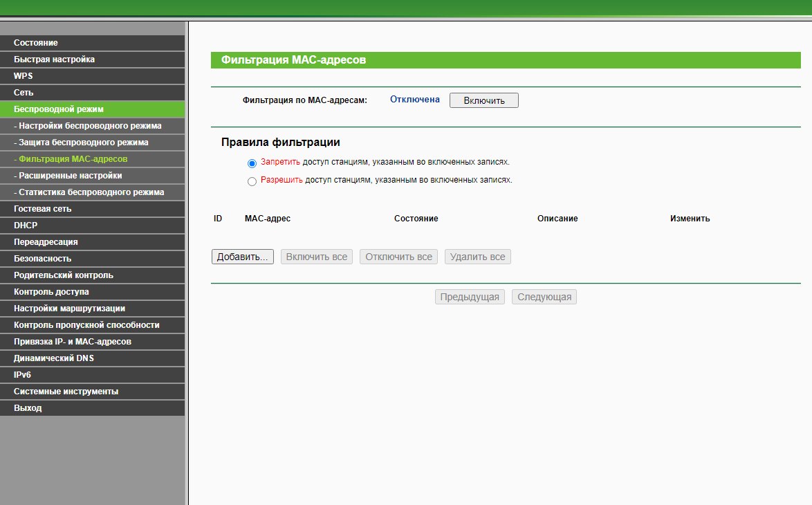Click the Описание column header
812x505 pixels.
point(557,219)
